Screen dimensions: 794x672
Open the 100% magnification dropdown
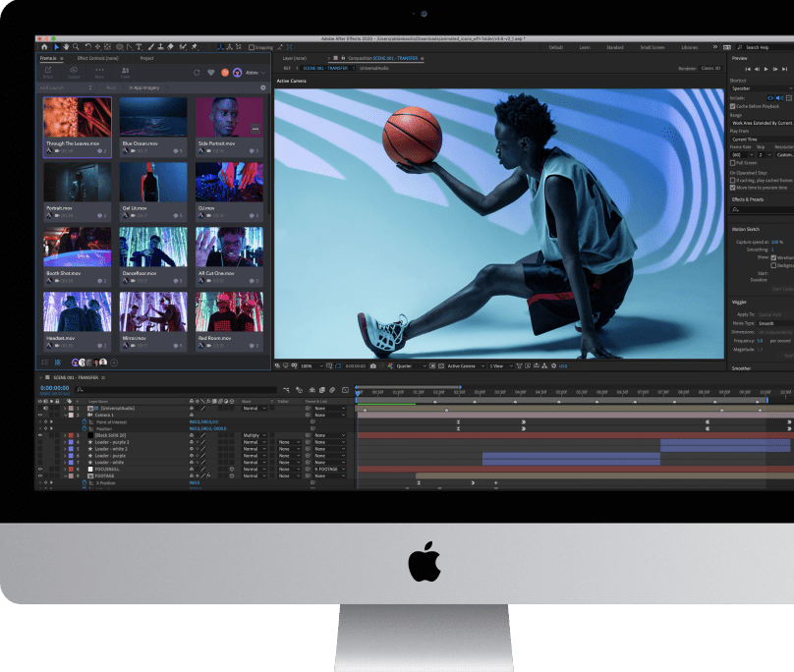(x=312, y=366)
